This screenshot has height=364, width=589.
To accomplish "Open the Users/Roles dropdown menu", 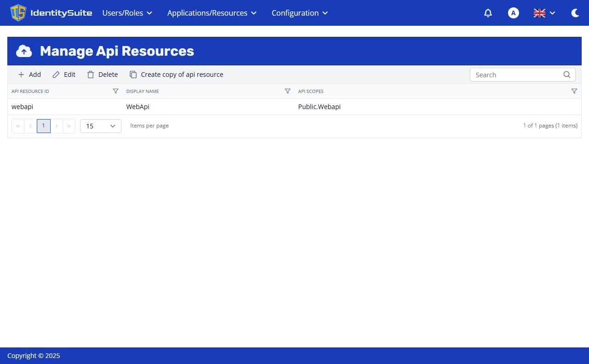I will click(x=127, y=13).
